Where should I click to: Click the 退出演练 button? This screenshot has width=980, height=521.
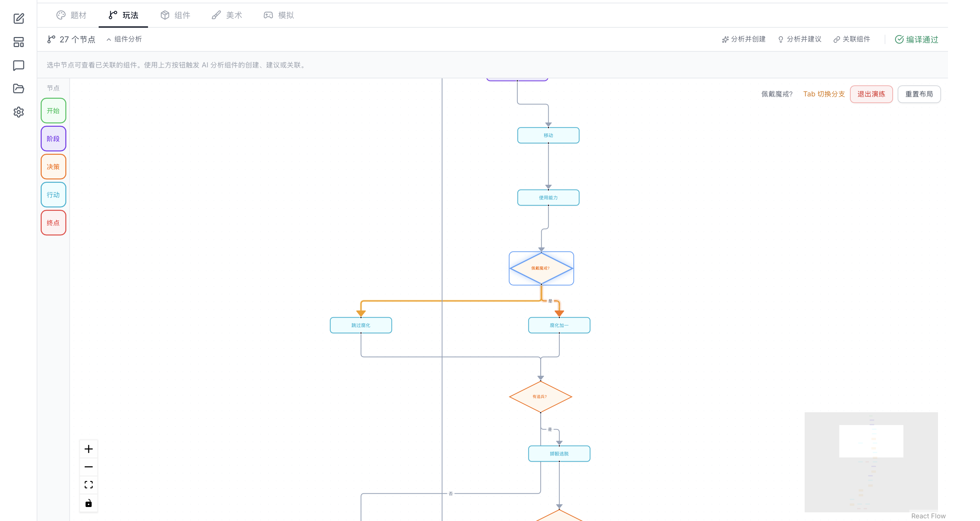point(871,94)
